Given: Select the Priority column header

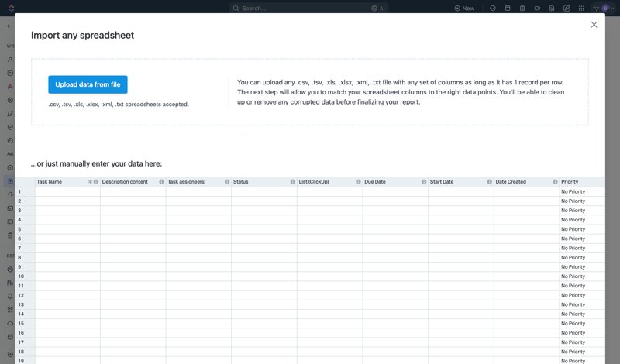Looking at the screenshot, I should (582, 182).
